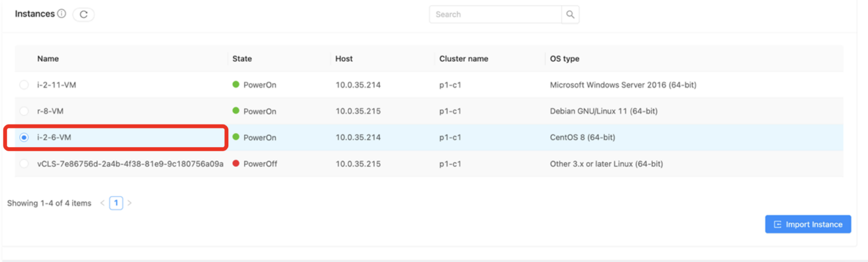Viewport: 868px width, 262px height.
Task: Click the Cluster name column header
Action: [464, 59]
